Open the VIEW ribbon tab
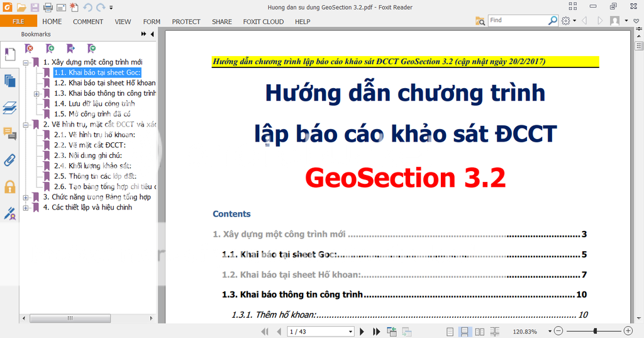Image resolution: width=644 pixels, height=338 pixels. (x=123, y=21)
